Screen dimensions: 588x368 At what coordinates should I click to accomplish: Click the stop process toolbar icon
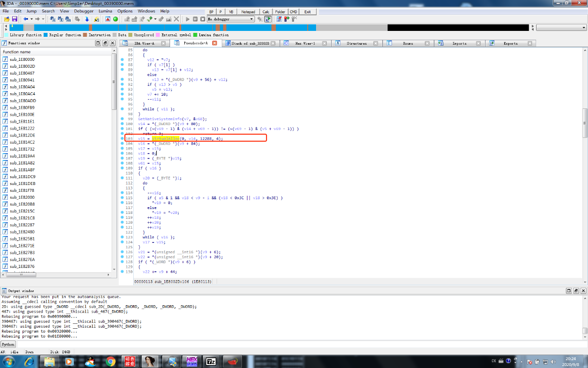(x=203, y=19)
